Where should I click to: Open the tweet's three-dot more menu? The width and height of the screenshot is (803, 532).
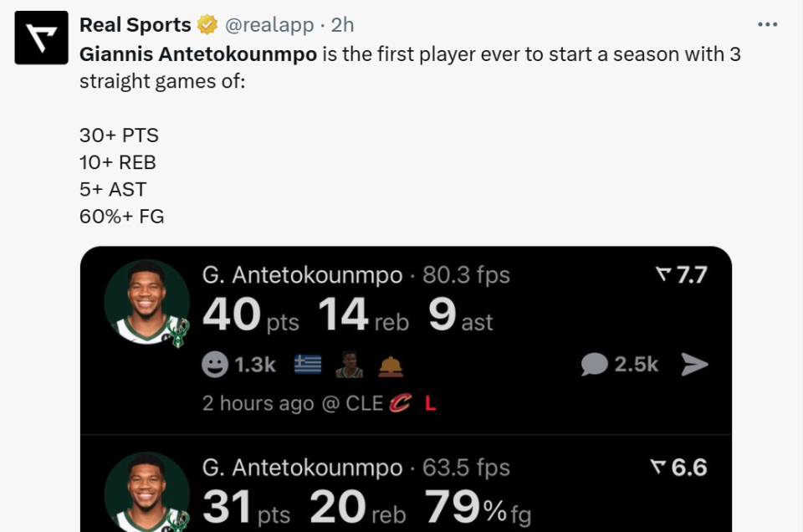767,25
